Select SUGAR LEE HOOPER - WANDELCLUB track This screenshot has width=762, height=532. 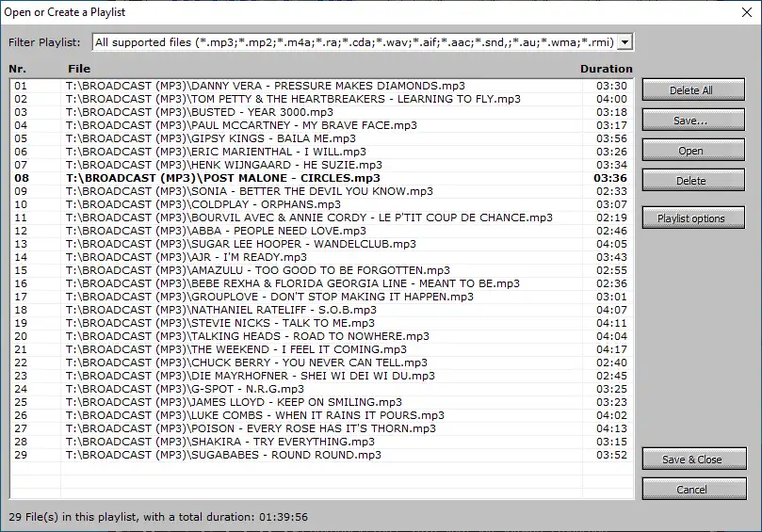[x=322, y=244]
